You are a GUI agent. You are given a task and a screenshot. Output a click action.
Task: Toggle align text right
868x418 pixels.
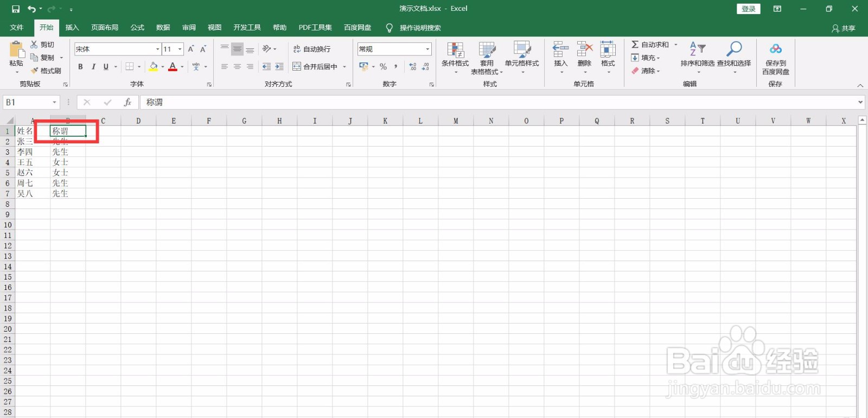tap(250, 66)
